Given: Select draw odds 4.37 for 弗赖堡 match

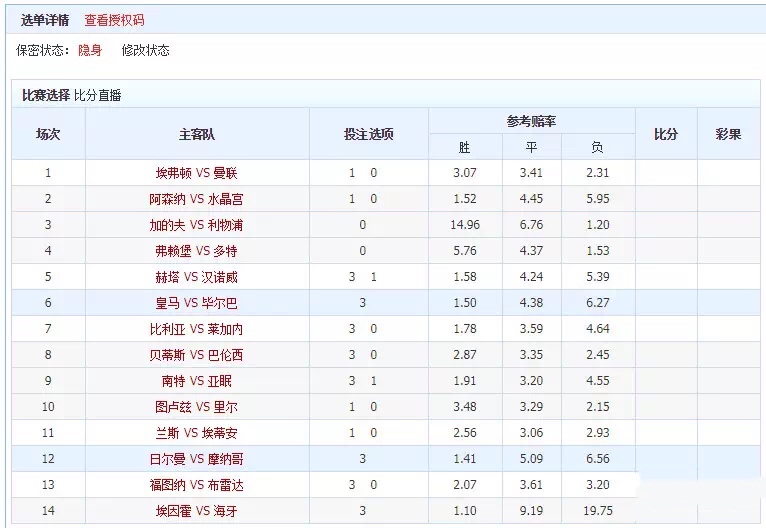Looking at the screenshot, I should pos(532,251).
